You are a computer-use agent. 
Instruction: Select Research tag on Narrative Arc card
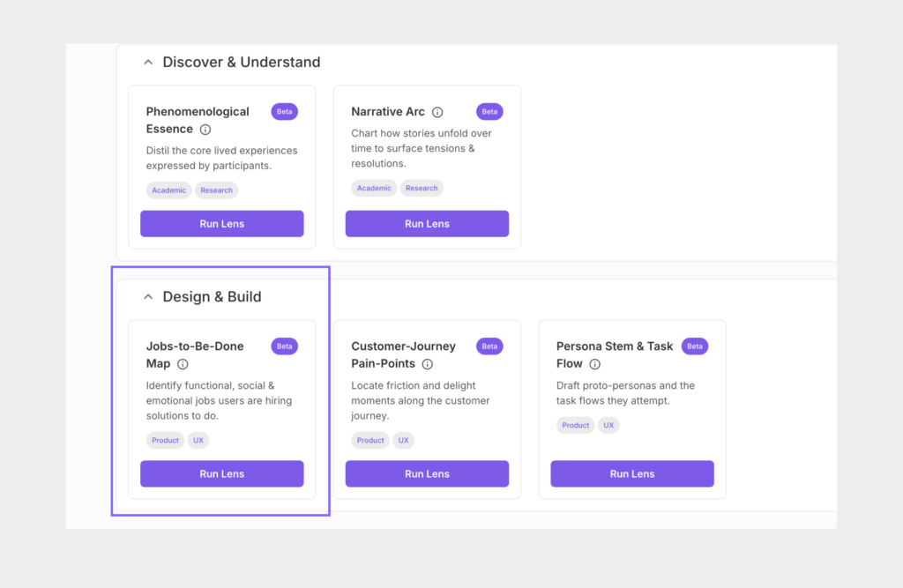coord(422,188)
